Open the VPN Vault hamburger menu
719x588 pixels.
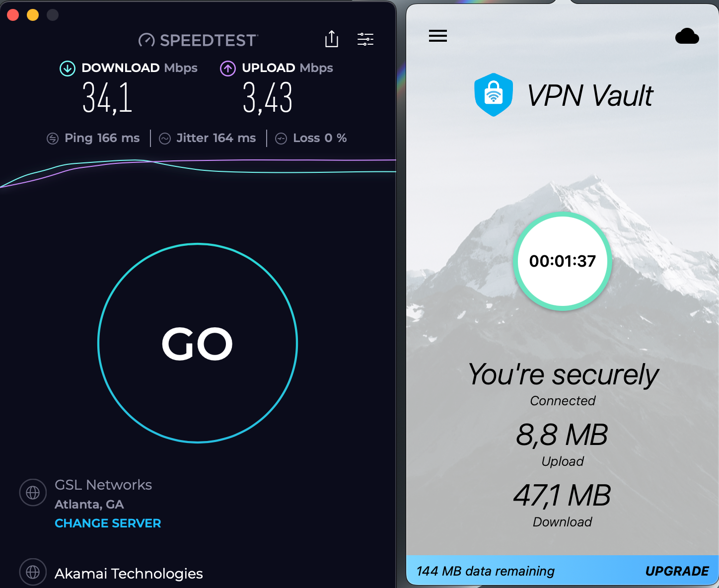[437, 36]
